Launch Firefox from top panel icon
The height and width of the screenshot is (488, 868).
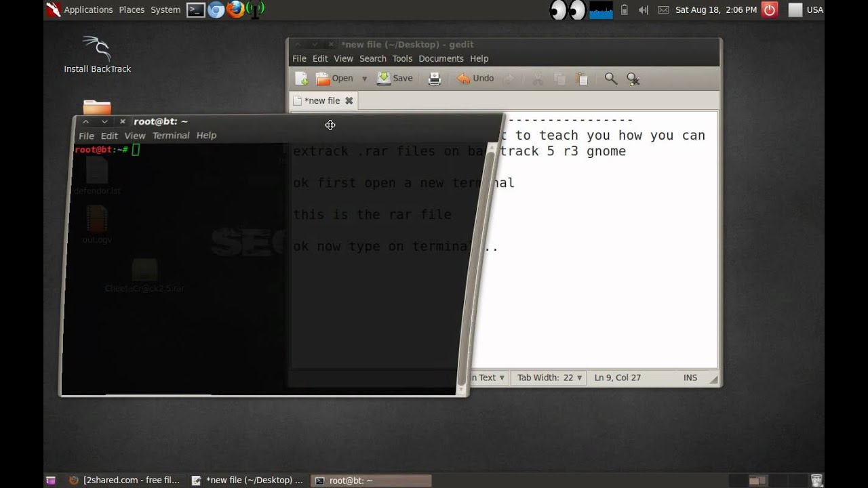(x=235, y=9)
